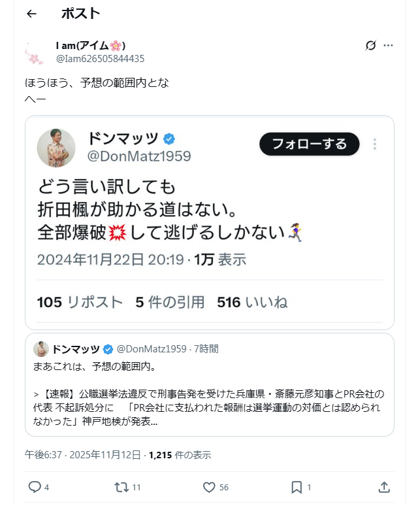Open the post's three-dot more menu
The image size is (420, 506).
click(x=389, y=46)
